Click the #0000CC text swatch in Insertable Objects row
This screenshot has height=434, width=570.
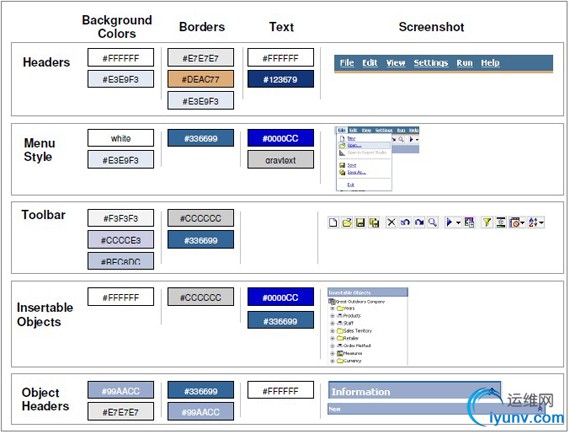pyautogui.click(x=280, y=297)
